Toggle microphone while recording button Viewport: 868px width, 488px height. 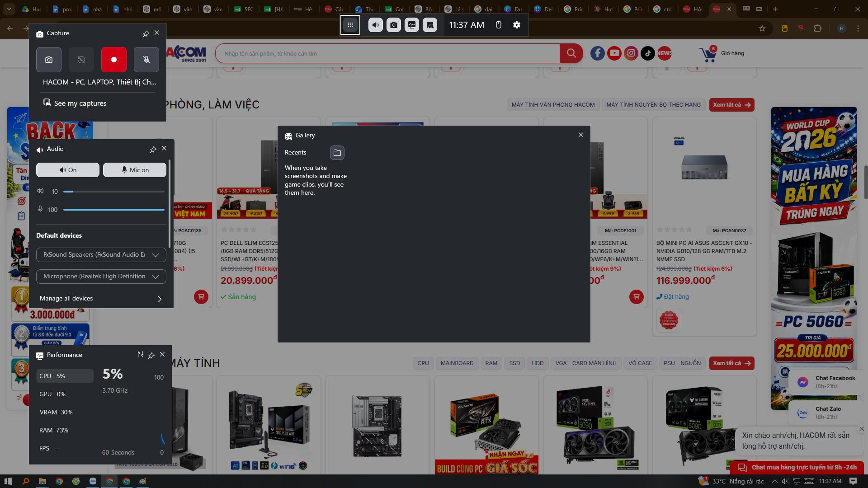click(x=146, y=60)
